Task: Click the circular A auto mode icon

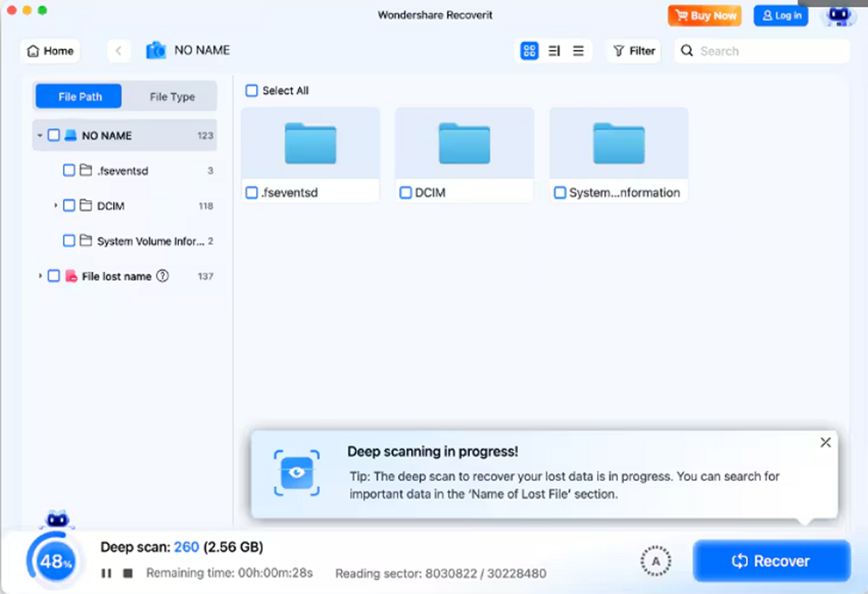Action: point(656,561)
